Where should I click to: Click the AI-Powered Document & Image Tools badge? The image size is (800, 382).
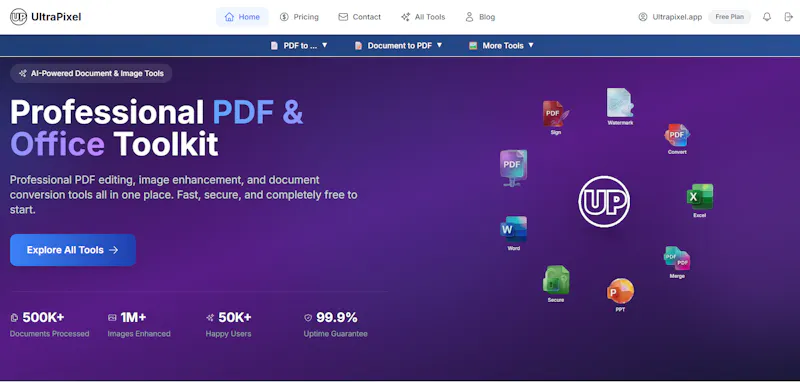pos(91,73)
